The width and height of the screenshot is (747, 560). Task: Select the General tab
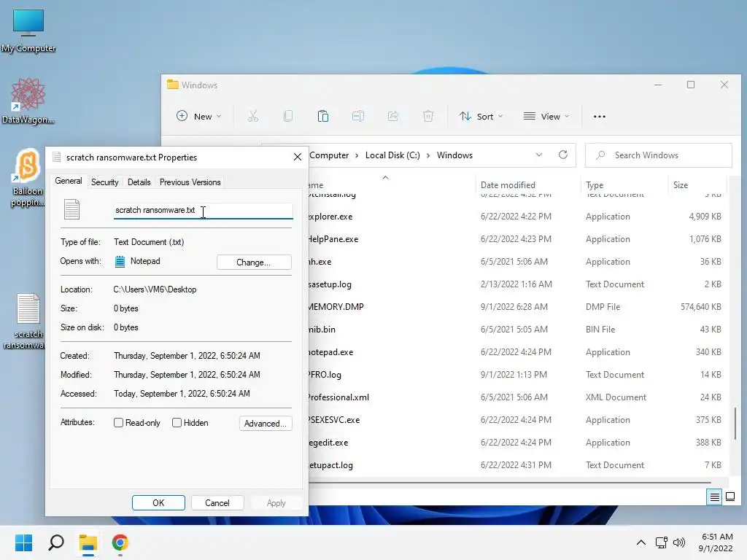tap(69, 181)
